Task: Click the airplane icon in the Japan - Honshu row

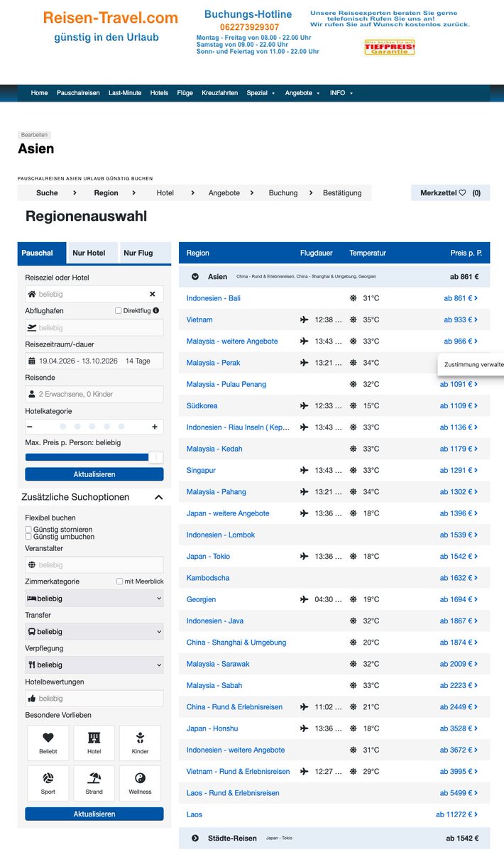Action: click(305, 728)
